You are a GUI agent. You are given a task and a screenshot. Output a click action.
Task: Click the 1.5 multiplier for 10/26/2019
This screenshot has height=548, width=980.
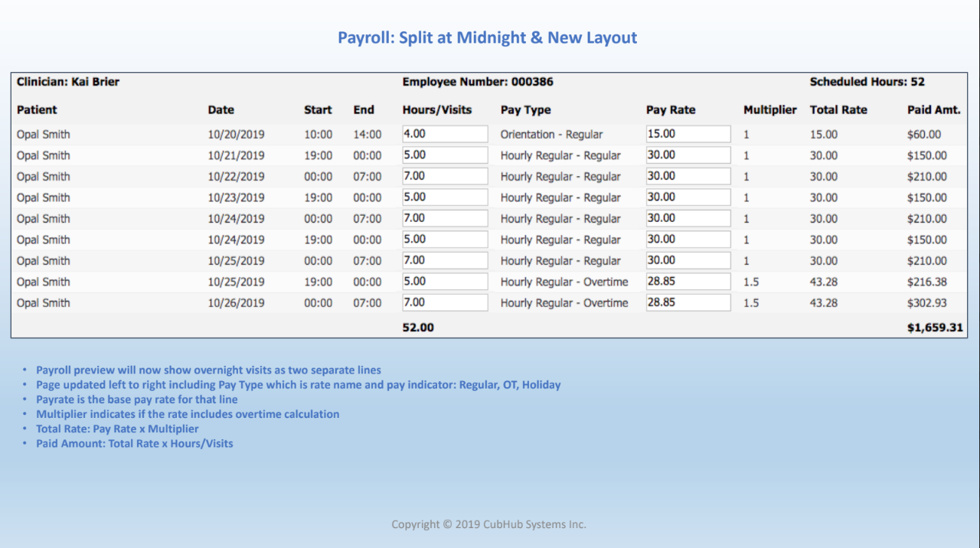pyautogui.click(x=751, y=302)
